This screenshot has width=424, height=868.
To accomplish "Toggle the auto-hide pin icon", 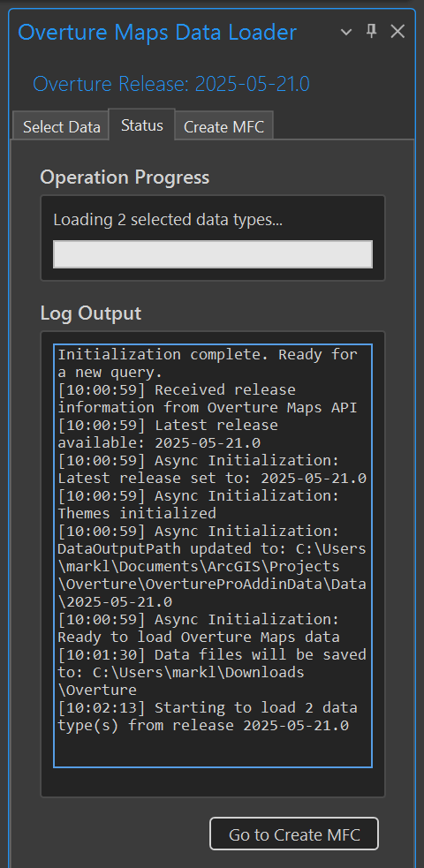I will [x=372, y=32].
